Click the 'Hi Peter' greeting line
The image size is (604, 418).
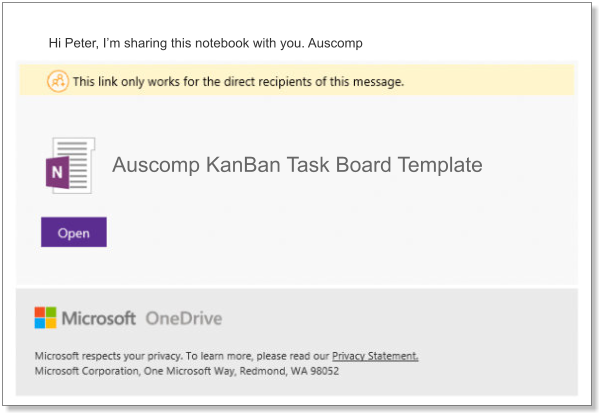(x=205, y=44)
